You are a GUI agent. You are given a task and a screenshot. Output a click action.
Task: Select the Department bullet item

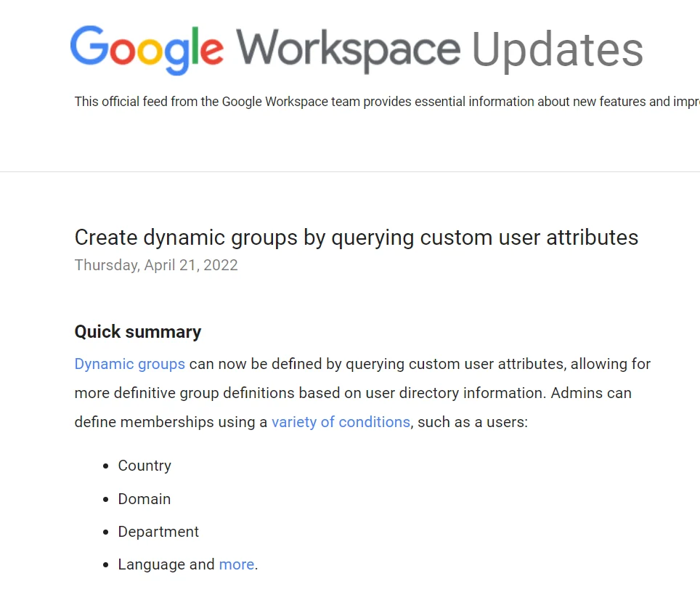pyautogui.click(x=158, y=531)
